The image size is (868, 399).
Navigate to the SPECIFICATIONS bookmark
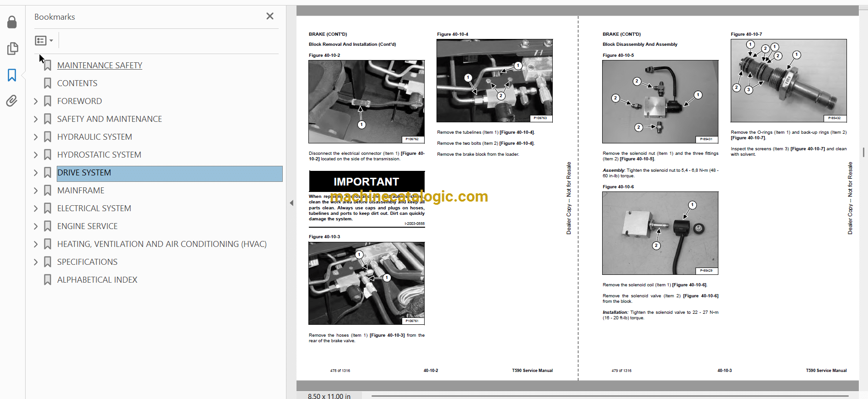87,262
